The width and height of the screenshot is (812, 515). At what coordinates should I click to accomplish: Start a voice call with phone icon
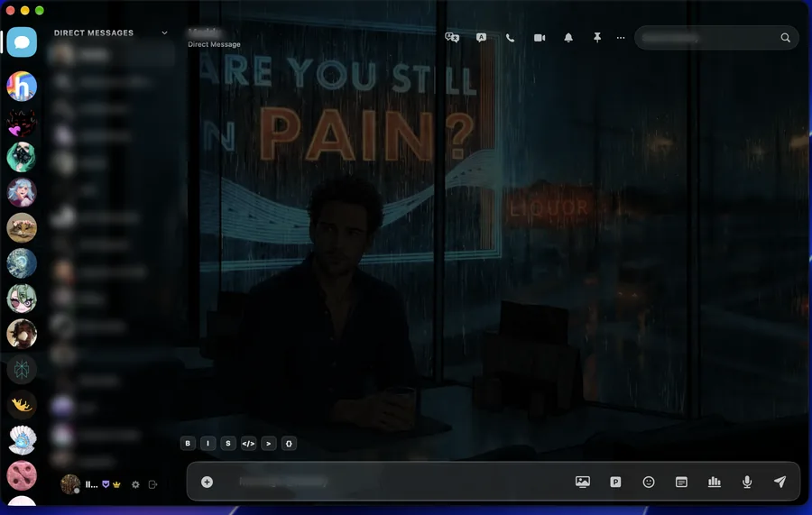click(510, 38)
